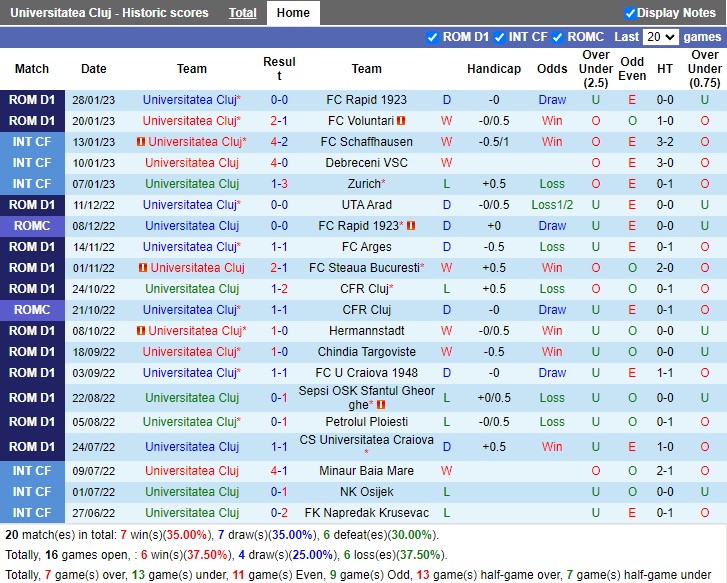Click red card icon in 13/01/23 match row
The image size is (727, 583).
point(141,142)
